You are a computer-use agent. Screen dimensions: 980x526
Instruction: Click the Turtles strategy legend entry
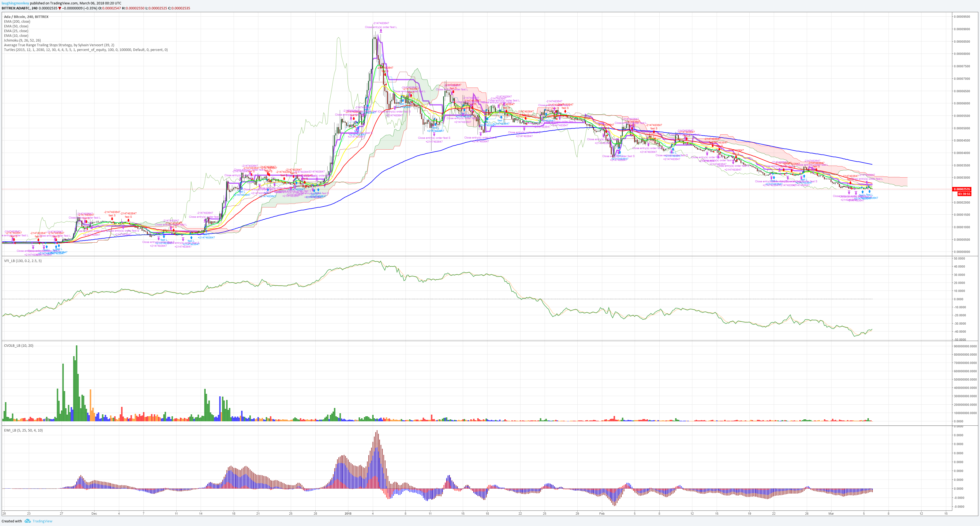pyautogui.click(x=86, y=50)
